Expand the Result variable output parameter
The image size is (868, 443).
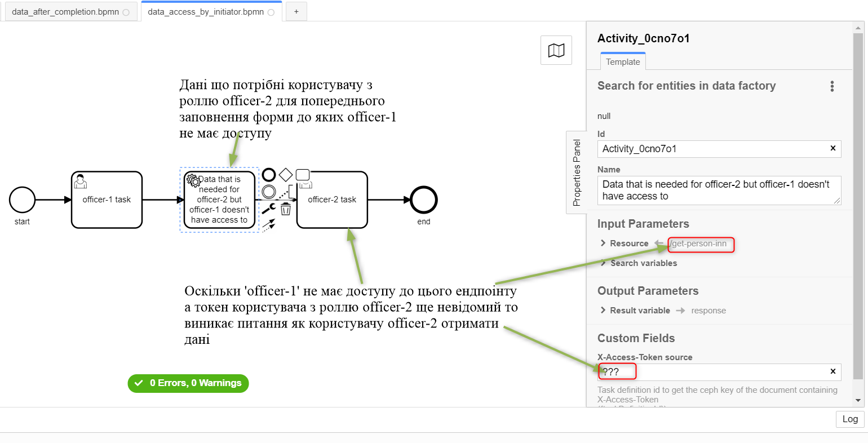(x=635, y=311)
